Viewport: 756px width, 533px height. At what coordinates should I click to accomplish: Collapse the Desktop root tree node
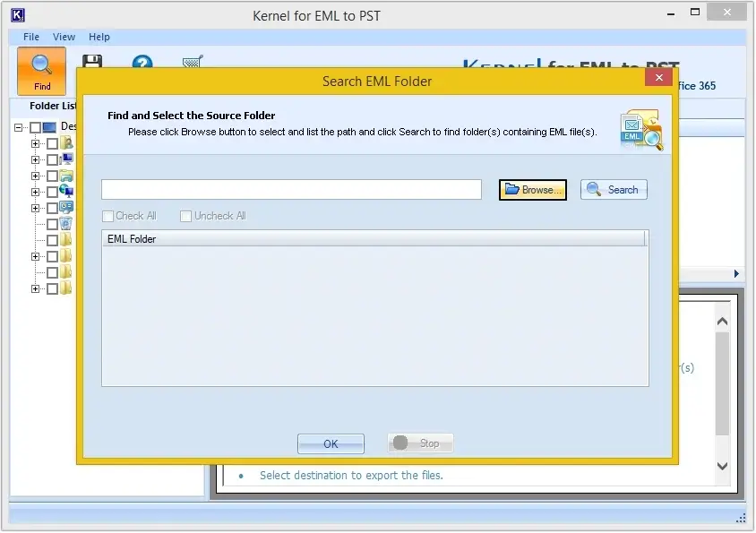tap(18, 128)
